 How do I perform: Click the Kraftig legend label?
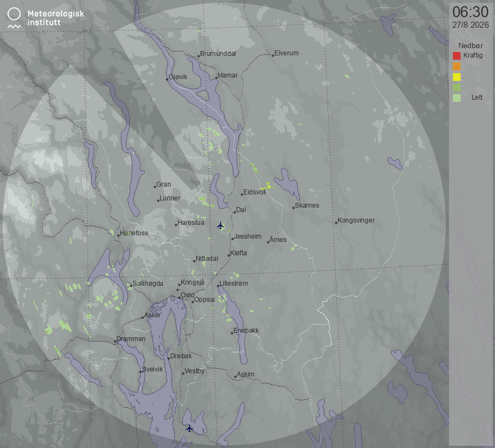(473, 55)
